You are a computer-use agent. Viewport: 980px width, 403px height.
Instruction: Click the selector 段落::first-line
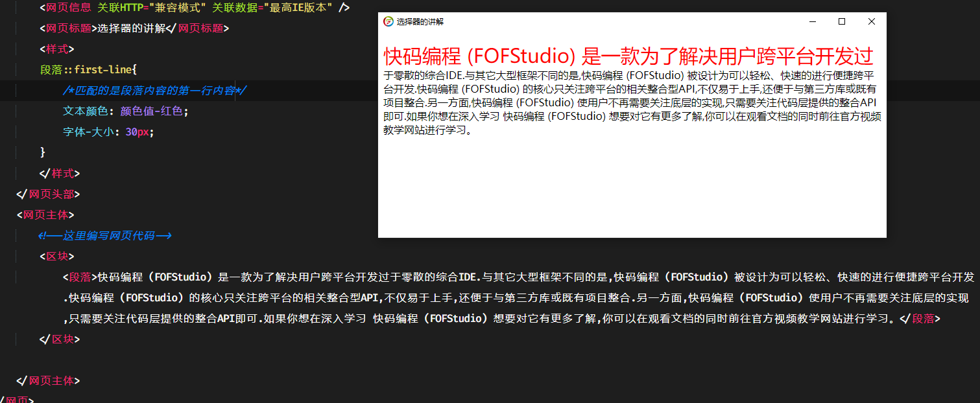pos(86,70)
